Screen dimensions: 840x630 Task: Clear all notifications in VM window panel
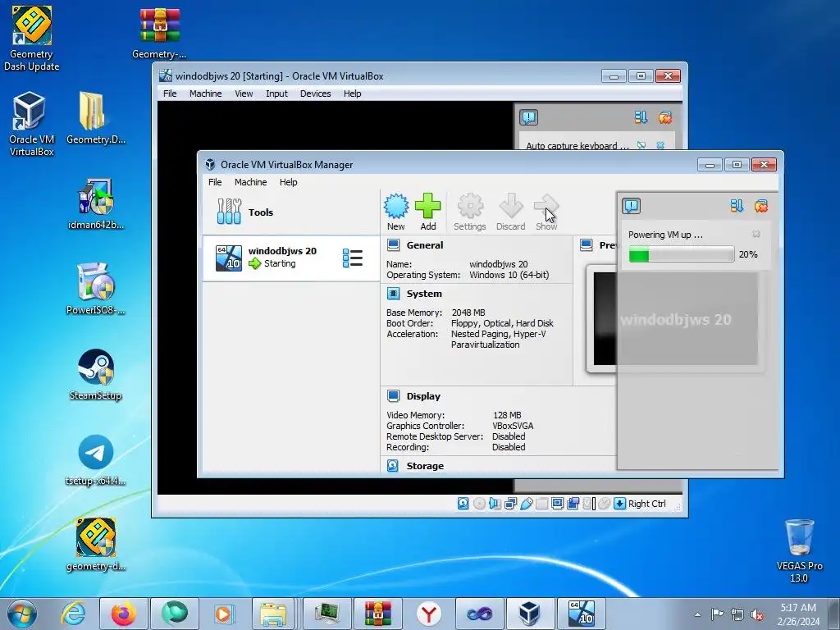(664, 117)
